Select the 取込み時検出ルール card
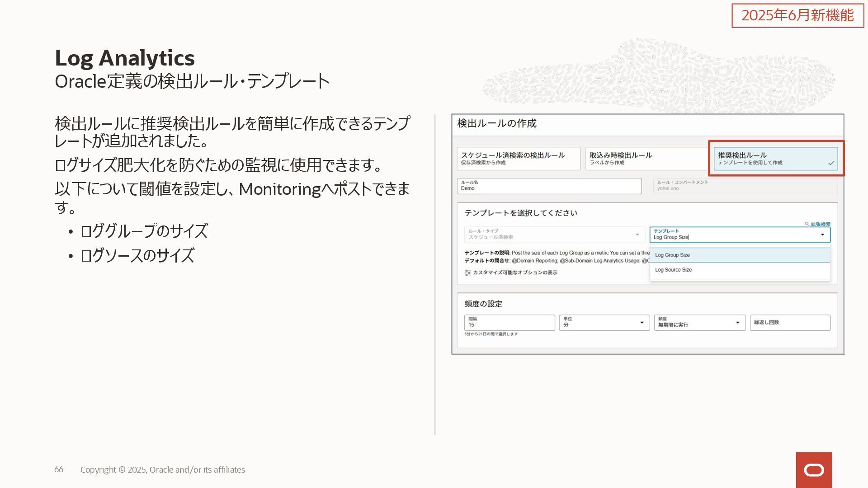868x488 pixels. click(647, 159)
